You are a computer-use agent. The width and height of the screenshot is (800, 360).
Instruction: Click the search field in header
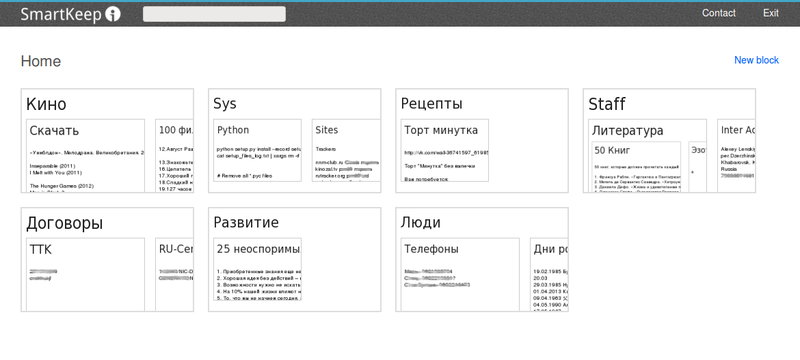[214, 14]
